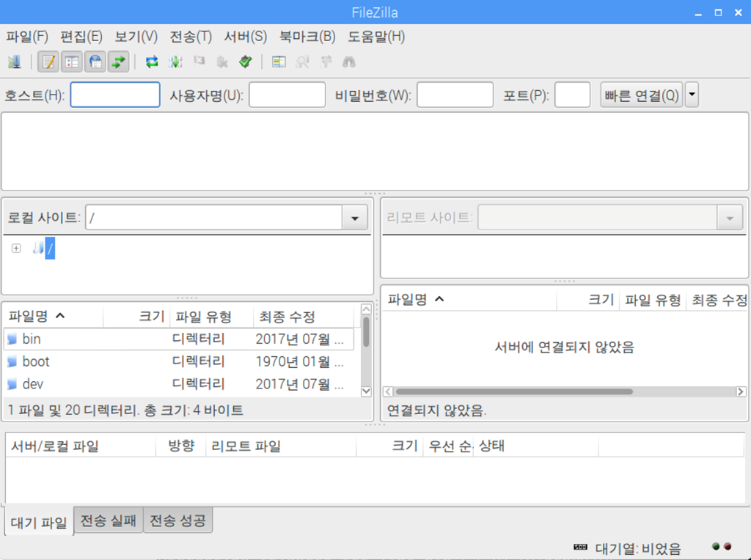Toggle directory comparison icon
The height and width of the screenshot is (560, 751).
tap(302, 62)
